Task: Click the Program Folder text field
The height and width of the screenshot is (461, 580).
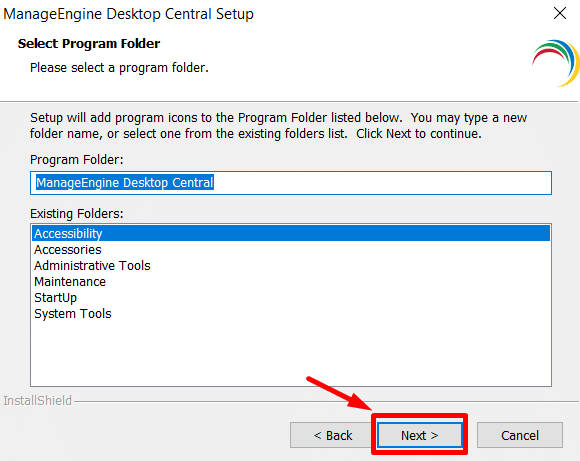Action: pos(291,183)
